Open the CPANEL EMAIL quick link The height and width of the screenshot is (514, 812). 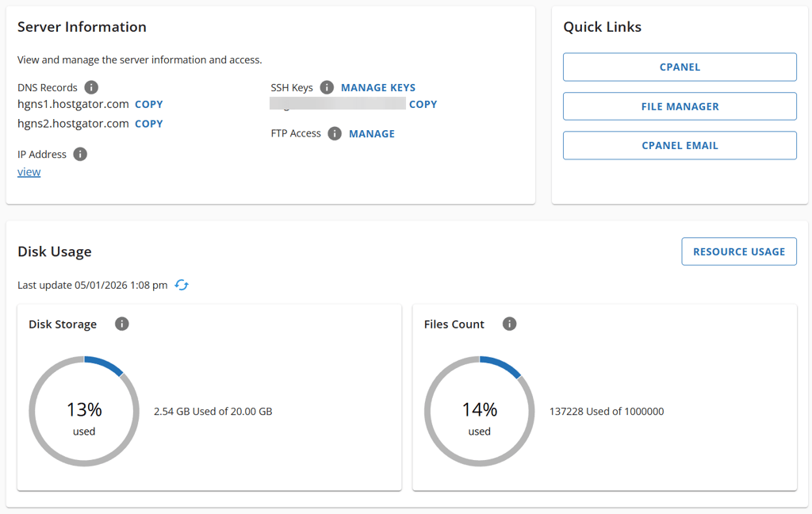680,146
